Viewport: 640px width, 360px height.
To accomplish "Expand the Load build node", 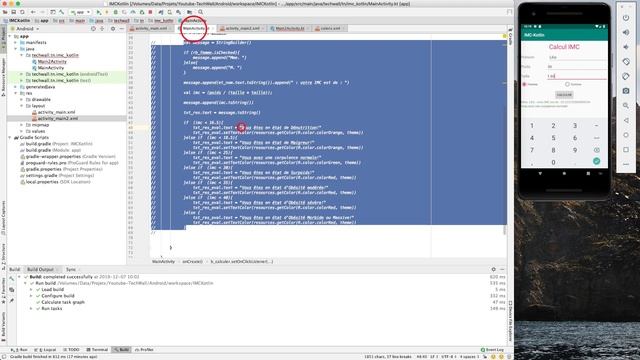I will (31, 289).
